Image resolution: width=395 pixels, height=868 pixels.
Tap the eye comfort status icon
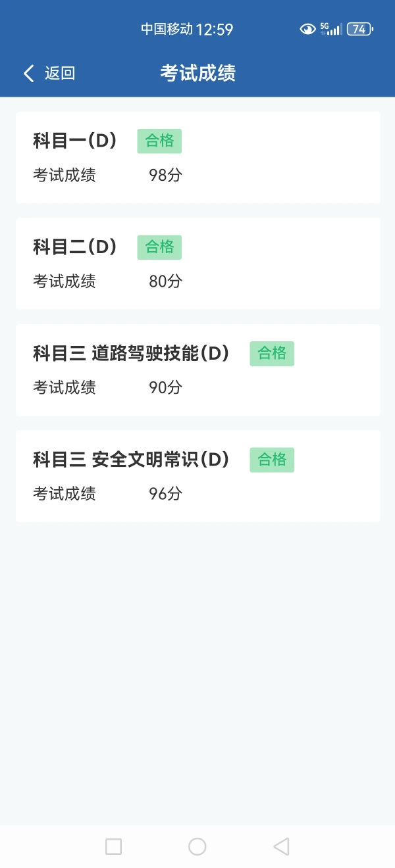coord(307,29)
